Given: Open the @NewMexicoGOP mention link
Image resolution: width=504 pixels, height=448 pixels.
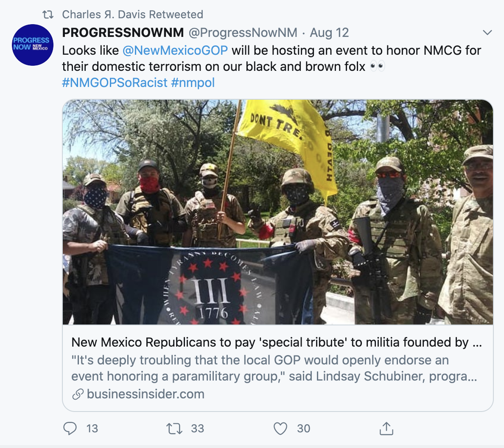Looking at the screenshot, I should [x=175, y=50].
